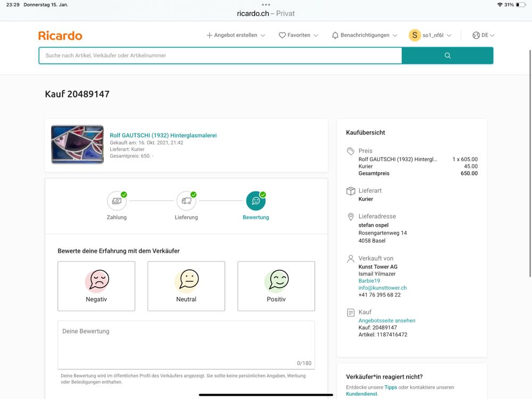Click the Benachrichtigungen bell icon
Image resolution: width=532 pixels, height=399 pixels.
[x=335, y=36]
